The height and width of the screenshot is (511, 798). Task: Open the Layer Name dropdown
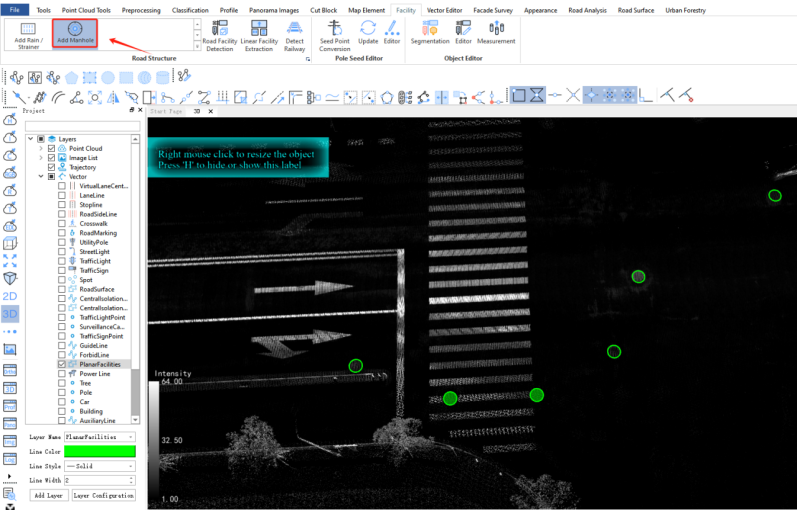tap(100, 437)
